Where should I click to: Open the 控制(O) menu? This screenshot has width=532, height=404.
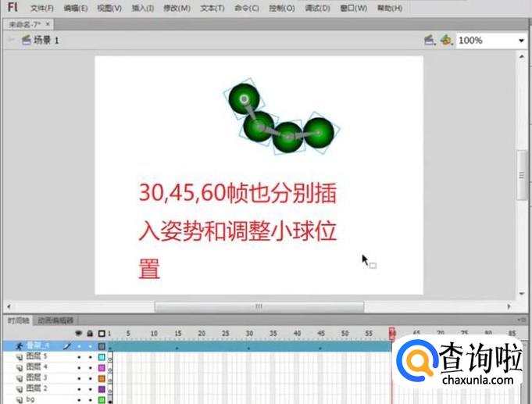(x=282, y=8)
